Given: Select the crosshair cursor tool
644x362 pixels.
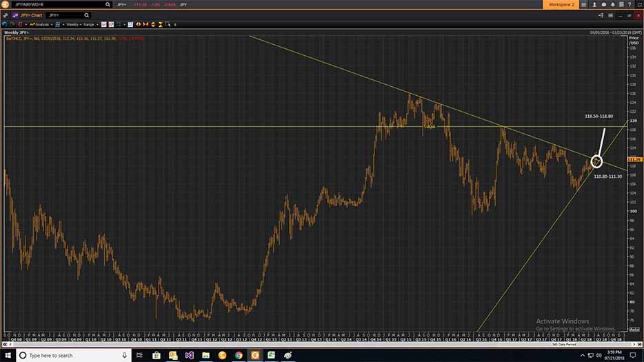Looking at the screenshot, I should pyautogui.click(x=119, y=25).
